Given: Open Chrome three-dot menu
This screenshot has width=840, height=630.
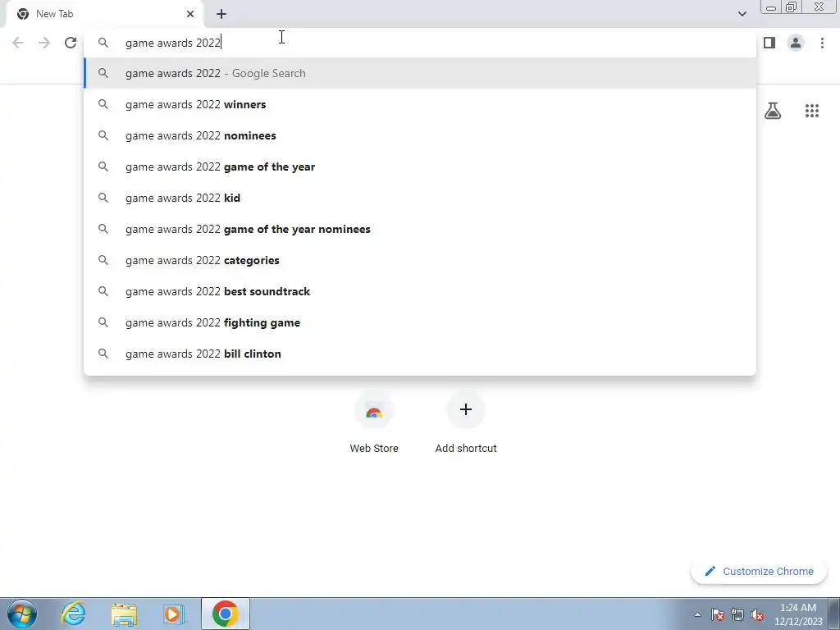Looking at the screenshot, I should tap(822, 43).
